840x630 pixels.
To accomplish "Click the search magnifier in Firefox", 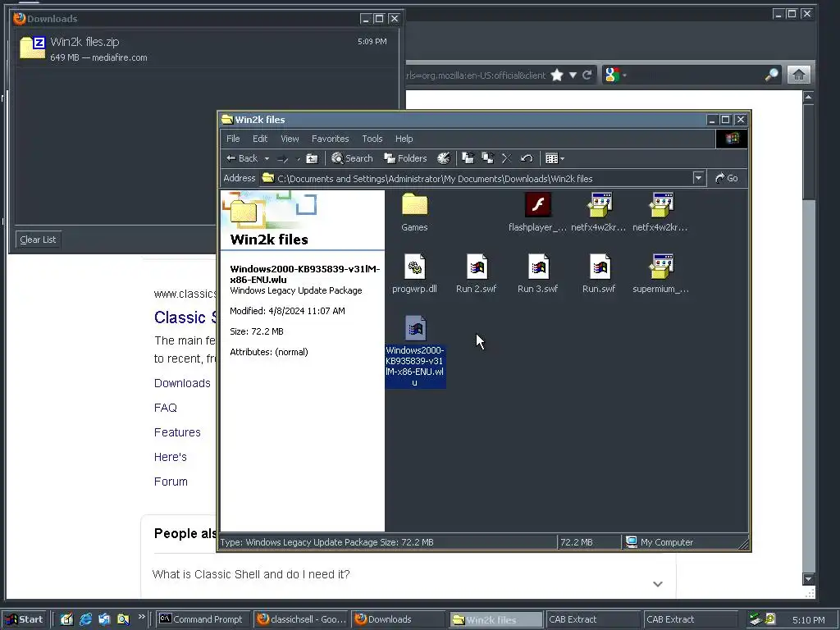I will [x=771, y=75].
